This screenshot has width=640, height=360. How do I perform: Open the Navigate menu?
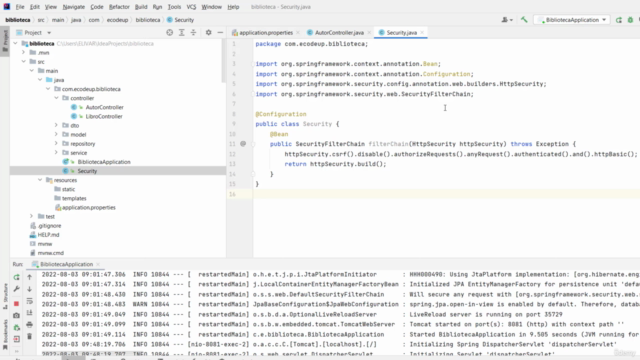tap(73, 7)
